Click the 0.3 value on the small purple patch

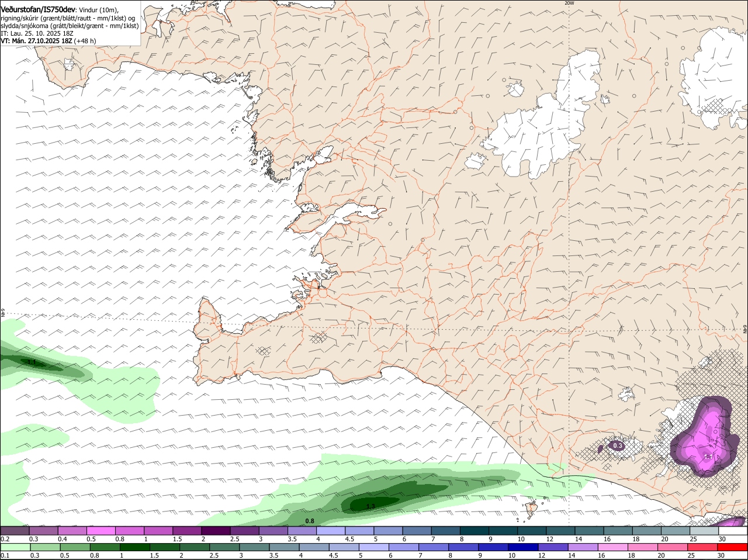tap(618, 446)
